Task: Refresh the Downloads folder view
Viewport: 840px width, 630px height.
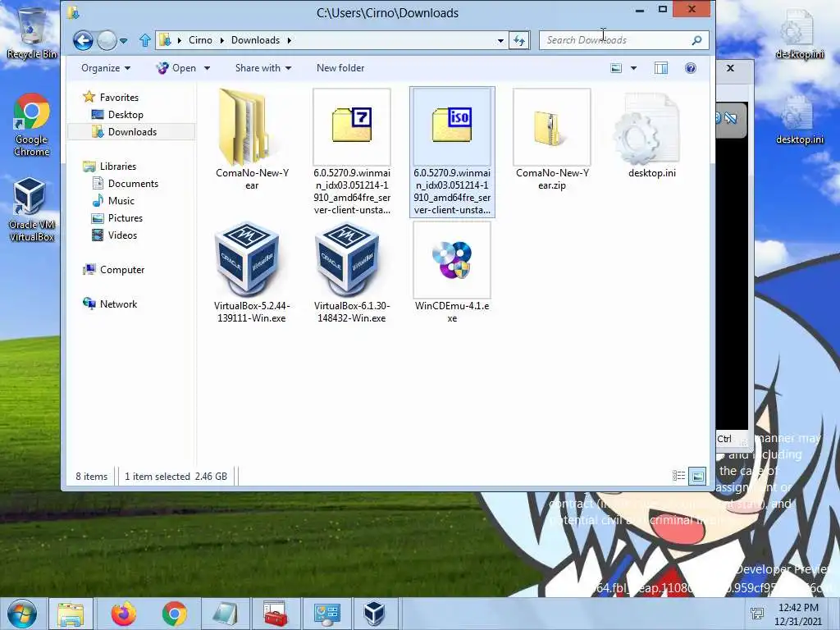Action: (x=519, y=40)
